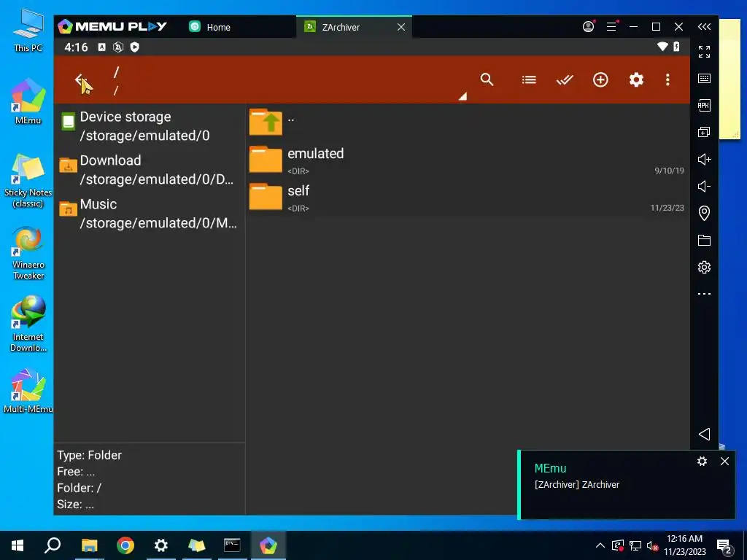The image size is (747, 560).
Task: Open the three-dot overflow menu
Action: (x=667, y=79)
